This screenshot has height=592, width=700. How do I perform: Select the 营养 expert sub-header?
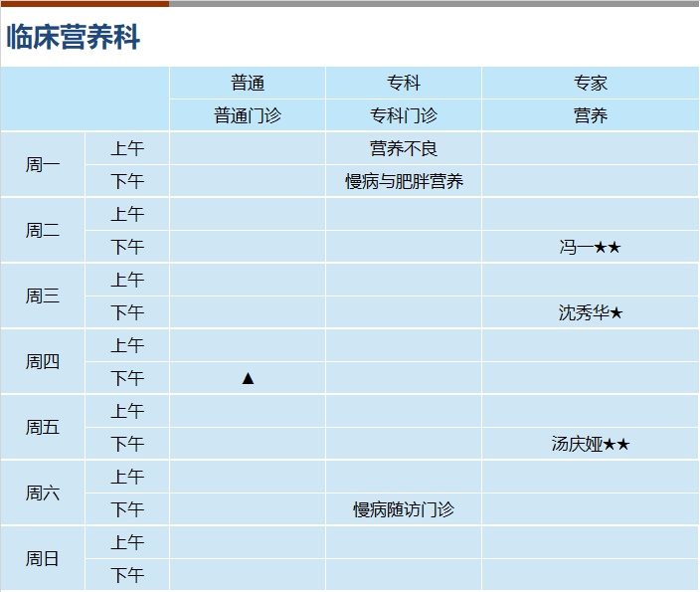(591, 115)
